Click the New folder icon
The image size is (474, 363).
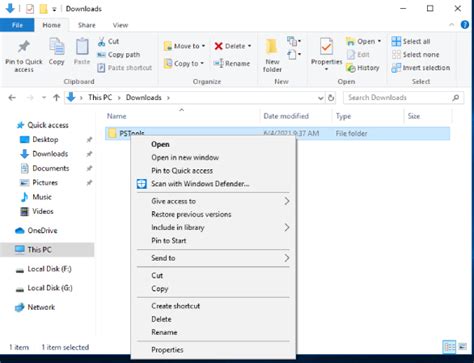(271, 46)
